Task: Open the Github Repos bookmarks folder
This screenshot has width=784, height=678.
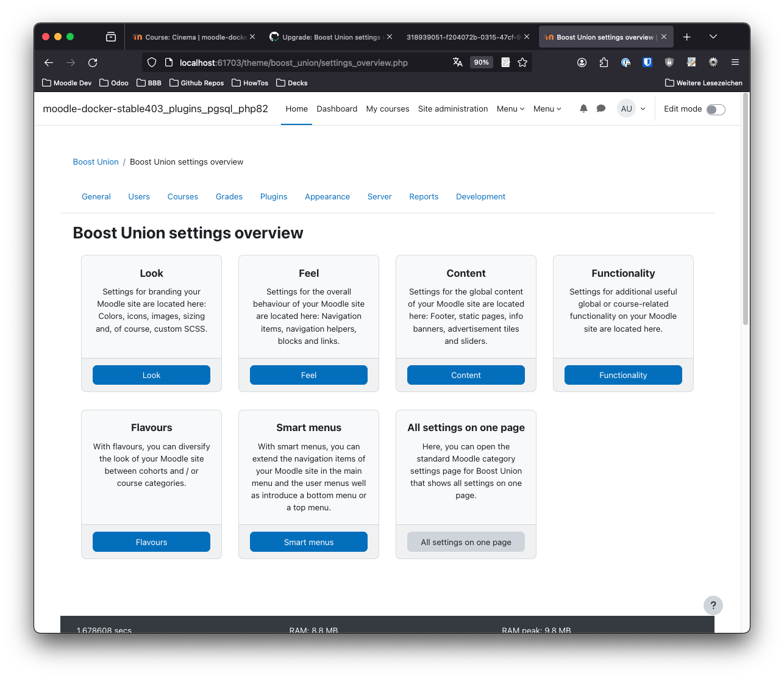Action: point(197,83)
